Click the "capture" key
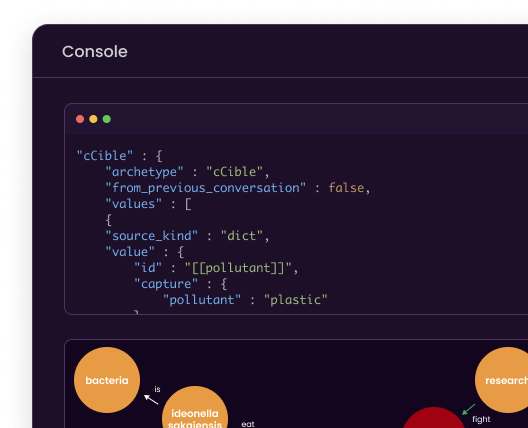This screenshot has width=528, height=428. (x=166, y=284)
